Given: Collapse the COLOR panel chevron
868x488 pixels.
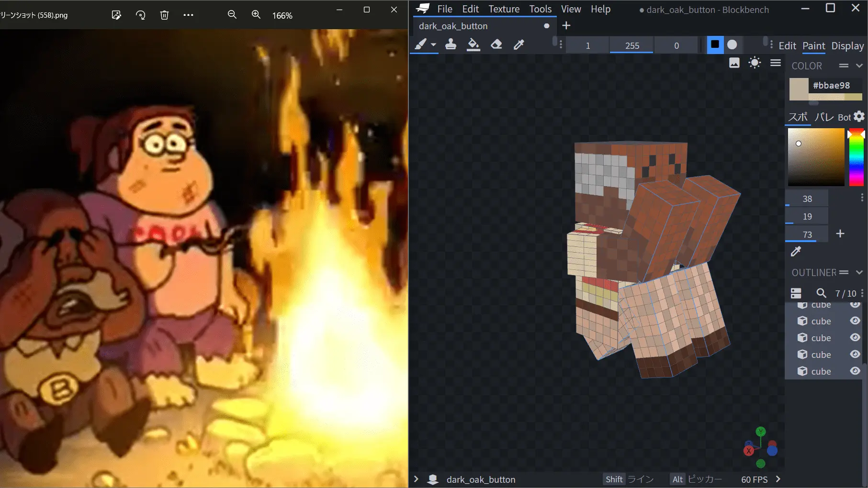Looking at the screenshot, I should (859, 66).
